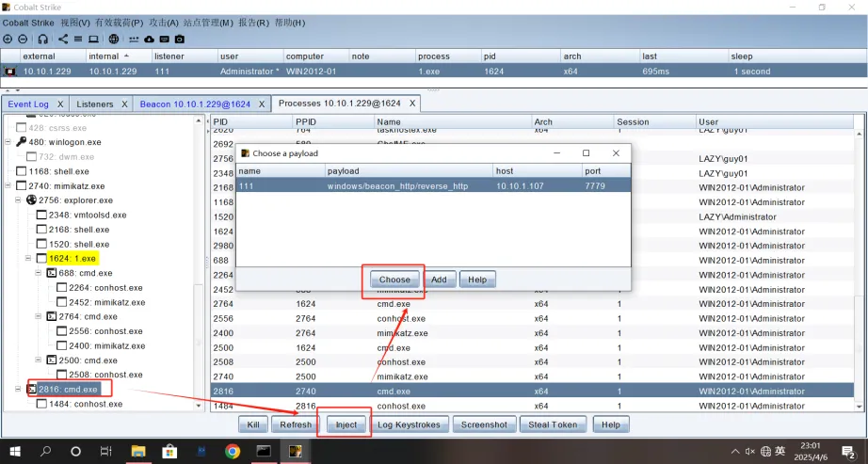
Task: Open screenshots browser camera icon
Action: 180,40
